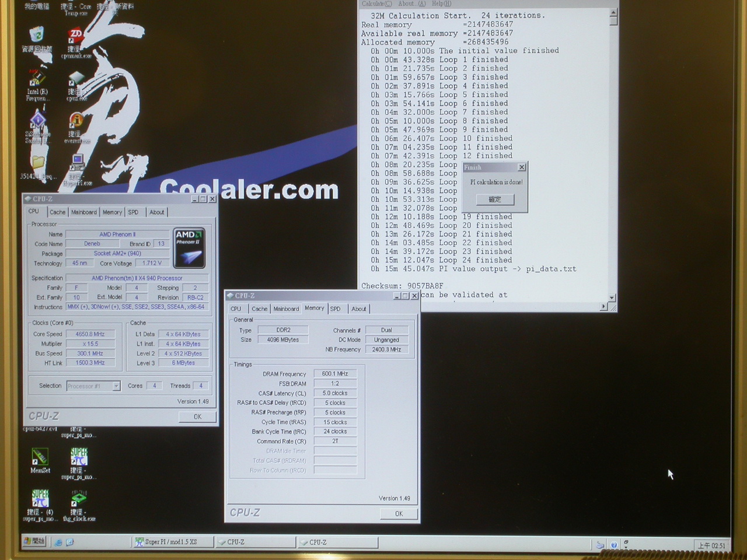This screenshot has width=747, height=560.
Task: Click the Bus Speed value 300.1 MHz
Action: click(90, 353)
